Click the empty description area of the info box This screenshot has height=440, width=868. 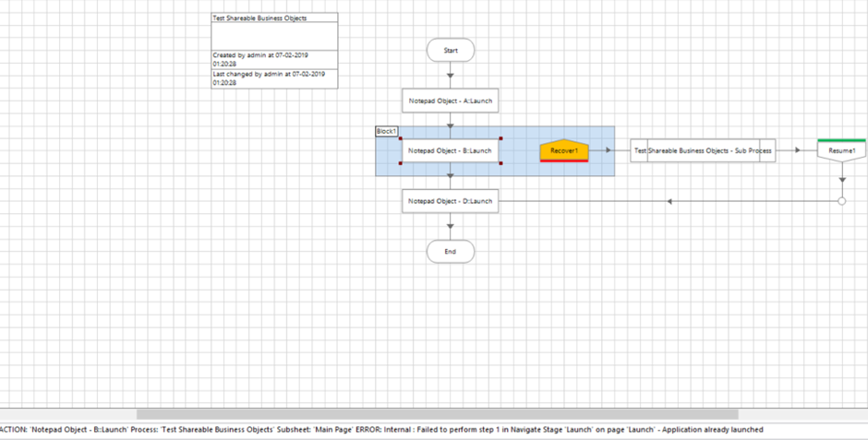[274, 37]
